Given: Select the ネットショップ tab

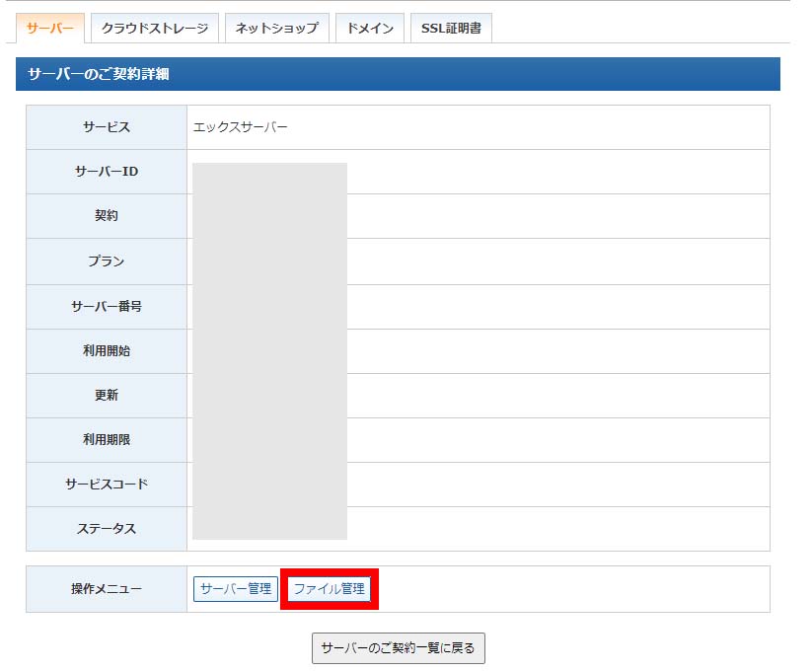Looking at the screenshot, I should (x=276, y=29).
